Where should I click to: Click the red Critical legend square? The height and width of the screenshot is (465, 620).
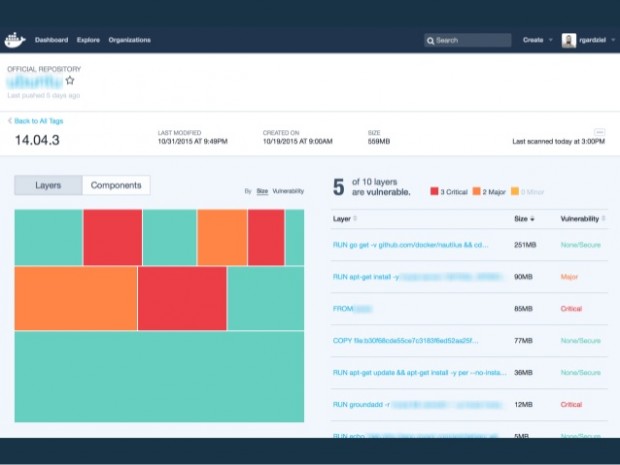coord(434,191)
